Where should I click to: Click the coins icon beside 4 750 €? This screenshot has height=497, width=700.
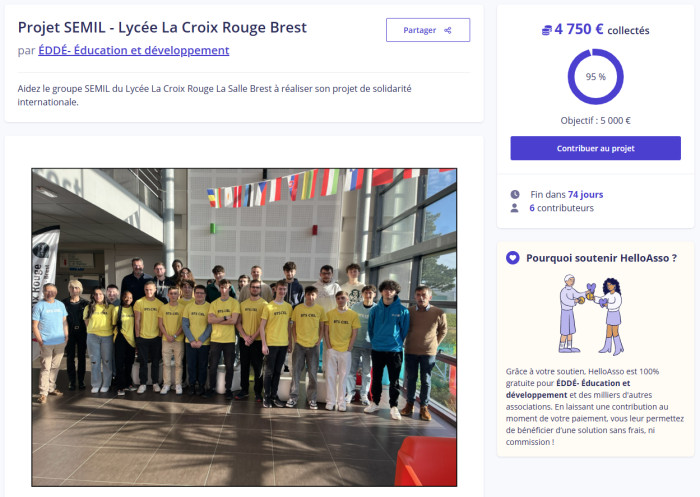pyautogui.click(x=546, y=30)
